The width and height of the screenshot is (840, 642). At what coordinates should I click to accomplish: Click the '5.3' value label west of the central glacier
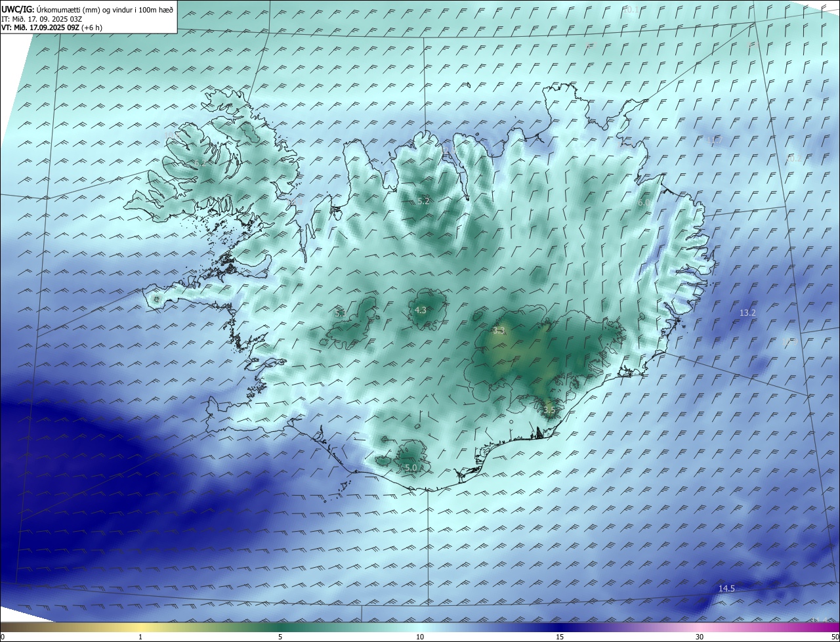(340, 313)
